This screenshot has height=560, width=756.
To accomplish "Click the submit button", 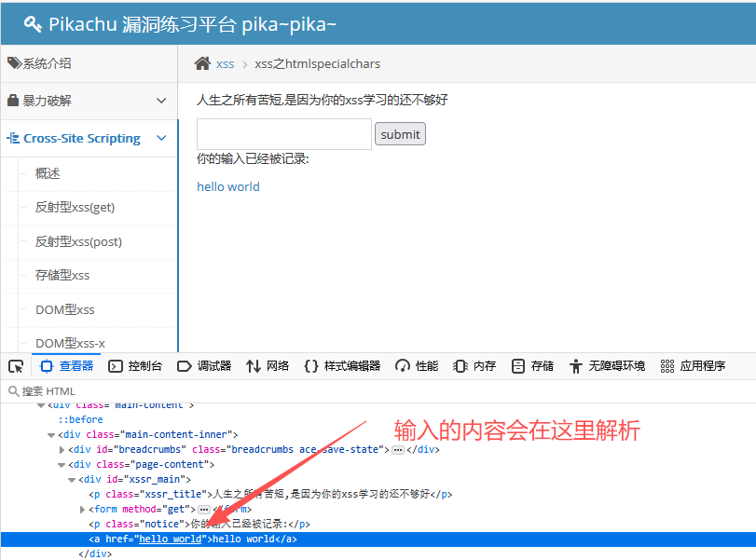I will click(x=400, y=134).
